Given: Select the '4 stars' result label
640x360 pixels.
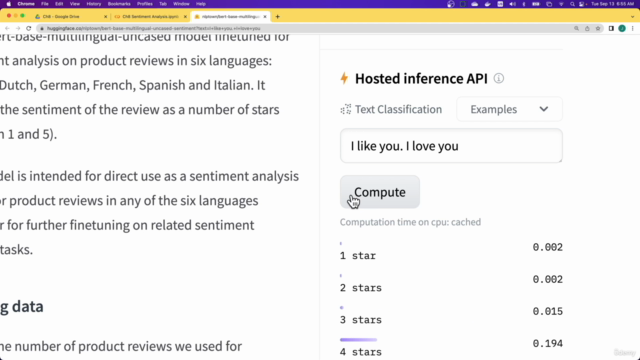Looking at the screenshot, I should click(360, 352).
